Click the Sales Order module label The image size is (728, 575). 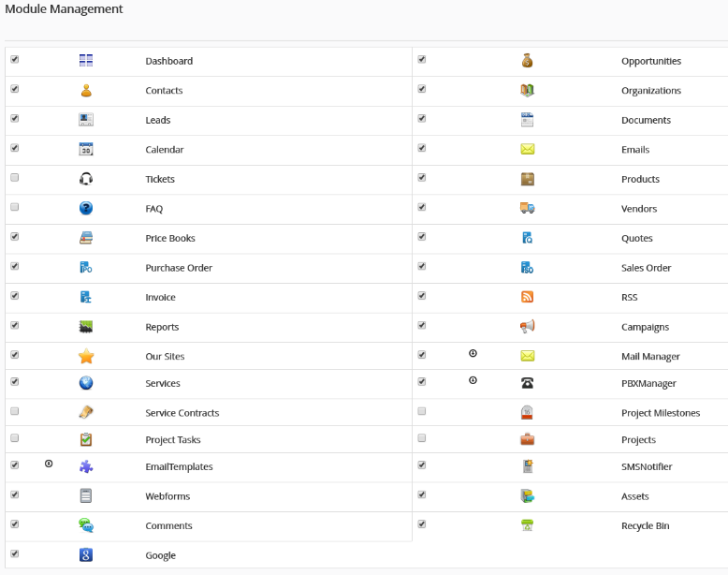pyautogui.click(x=646, y=268)
